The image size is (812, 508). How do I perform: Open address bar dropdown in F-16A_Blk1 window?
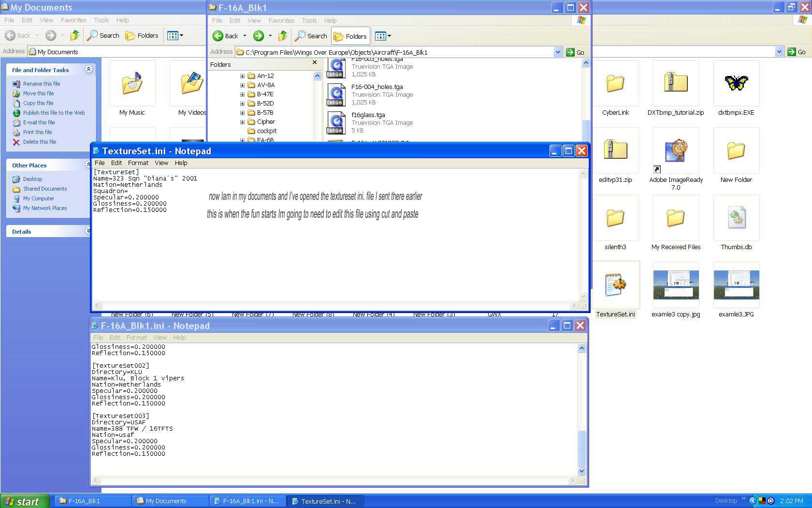click(x=558, y=52)
